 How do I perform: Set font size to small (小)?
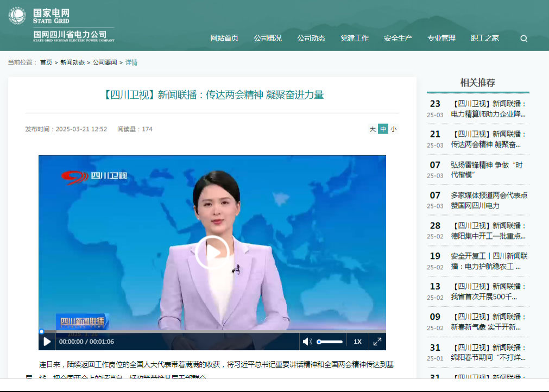pos(394,129)
